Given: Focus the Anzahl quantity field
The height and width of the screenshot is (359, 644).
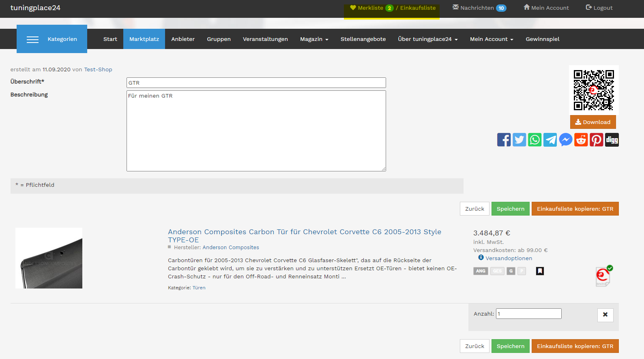Looking at the screenshot, I should [529, 314].
